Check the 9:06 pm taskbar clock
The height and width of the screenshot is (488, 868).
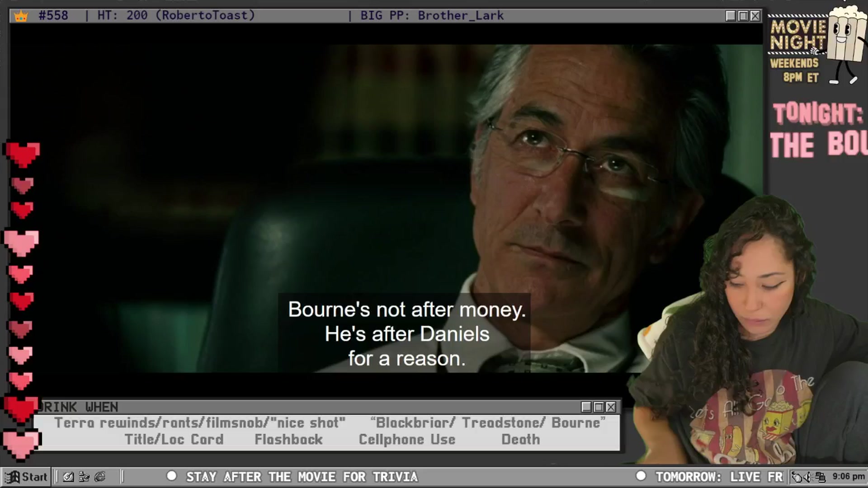click(848, 476)
